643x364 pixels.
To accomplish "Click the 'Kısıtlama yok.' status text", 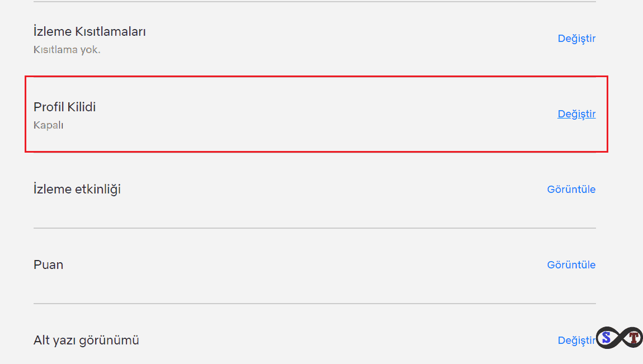I will 67,50.
